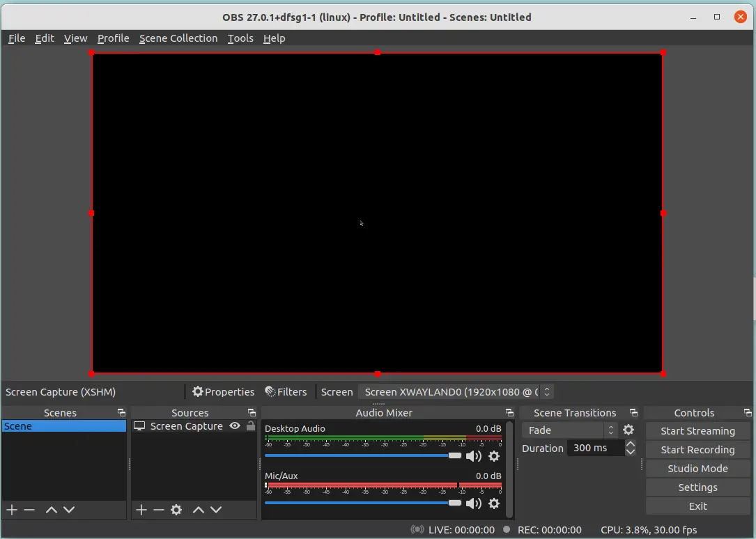
Task: Open the Scene Collection menu
Action: click(x=178, y=38)
